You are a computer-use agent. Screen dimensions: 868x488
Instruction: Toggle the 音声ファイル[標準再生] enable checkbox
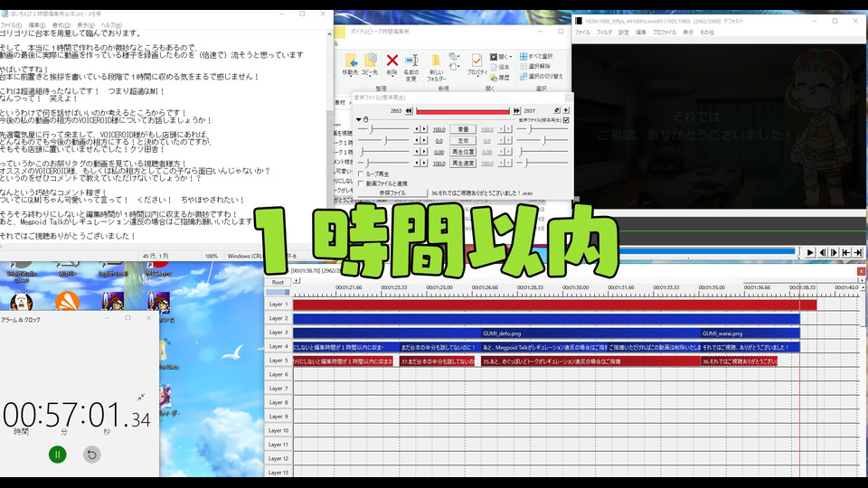click(566, 120)
